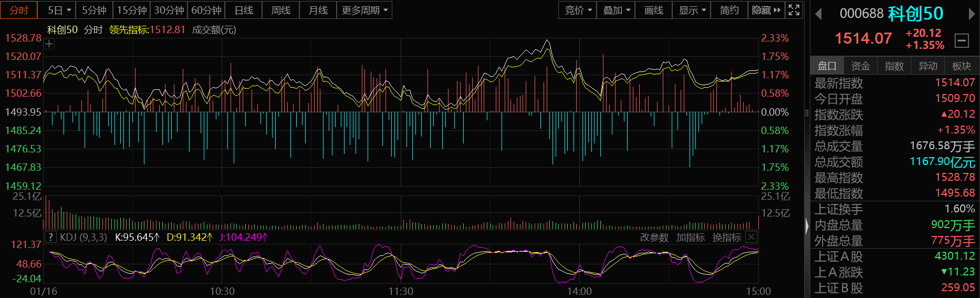Select the 日线 period tab
This screenshot has height=298, width=980.
pyautogui.click(x=244, y=10)
